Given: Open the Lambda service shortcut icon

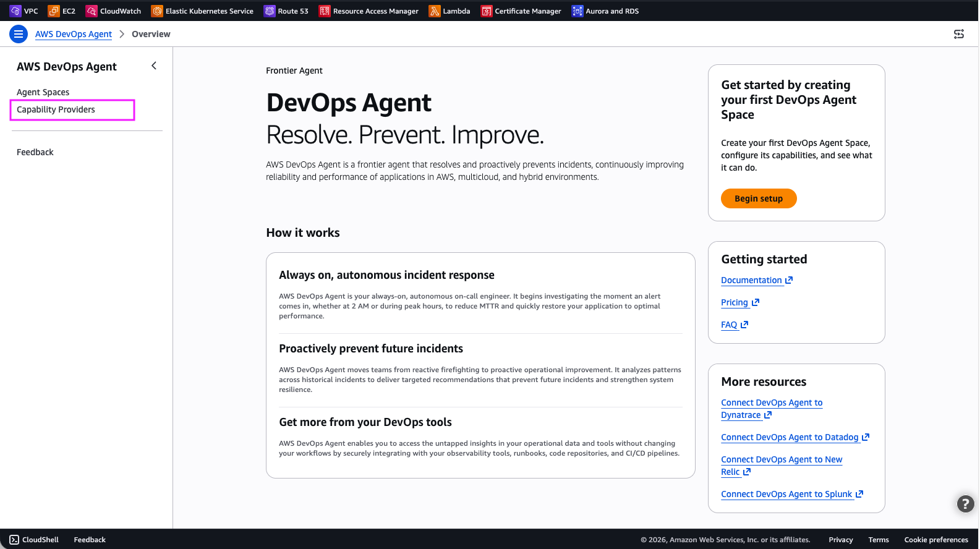Looking at the screenshot, I should [x=435, y=11].
